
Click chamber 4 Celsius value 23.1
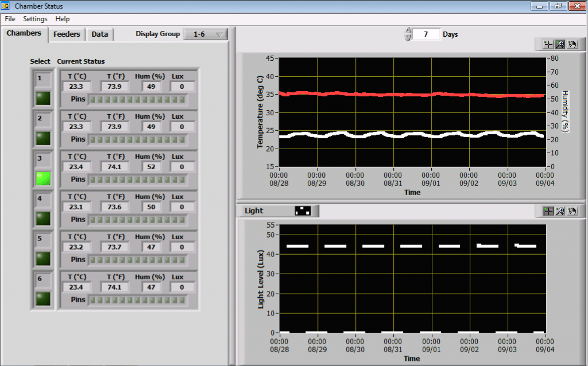(x=76, y=207)
